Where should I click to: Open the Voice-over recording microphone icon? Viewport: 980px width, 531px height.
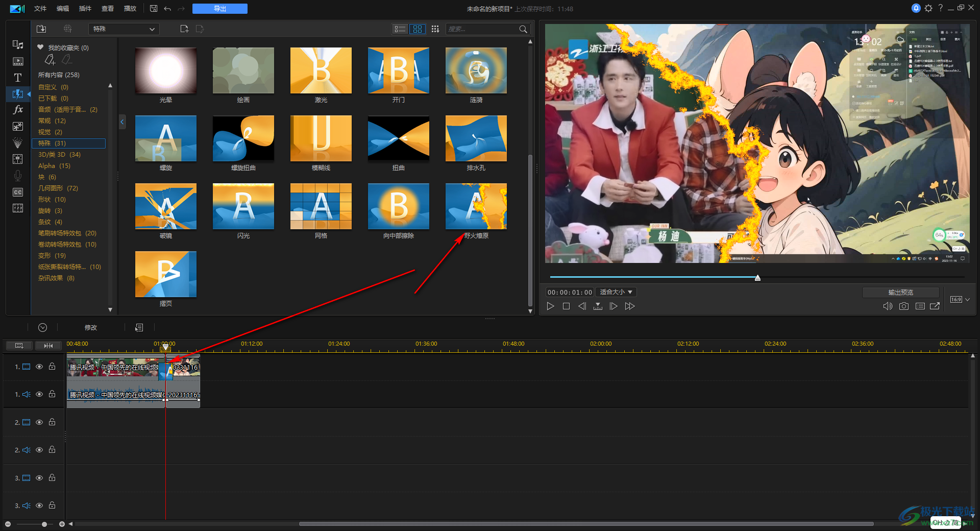18,176
